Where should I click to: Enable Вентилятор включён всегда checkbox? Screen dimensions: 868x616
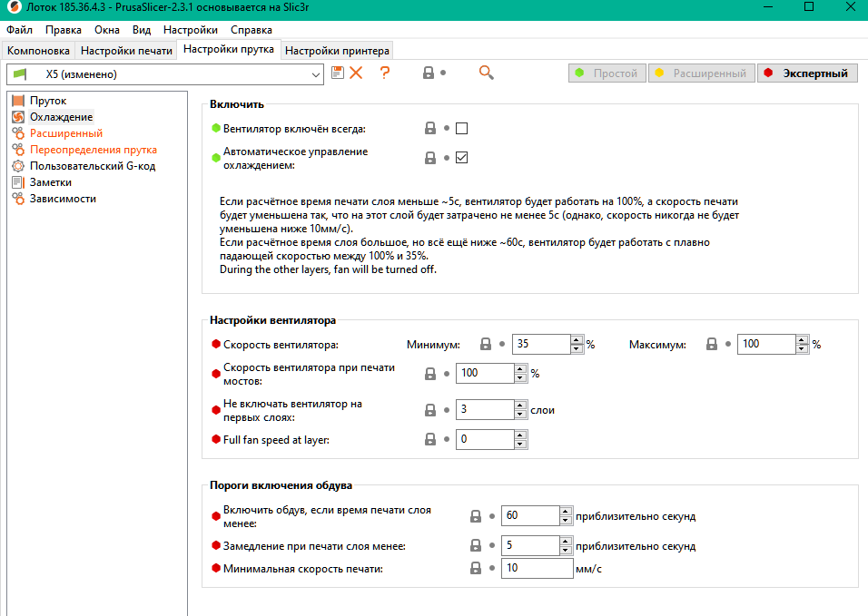click(x=461, y=128)
